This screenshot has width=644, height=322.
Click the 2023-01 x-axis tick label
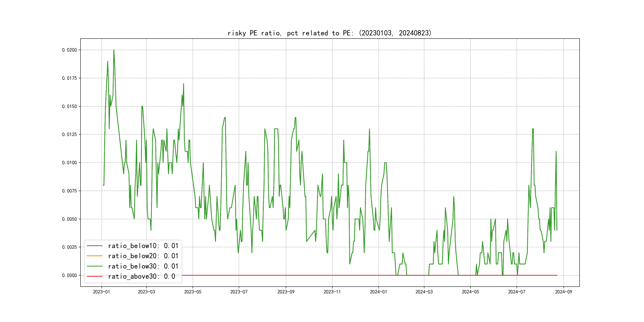102,292
